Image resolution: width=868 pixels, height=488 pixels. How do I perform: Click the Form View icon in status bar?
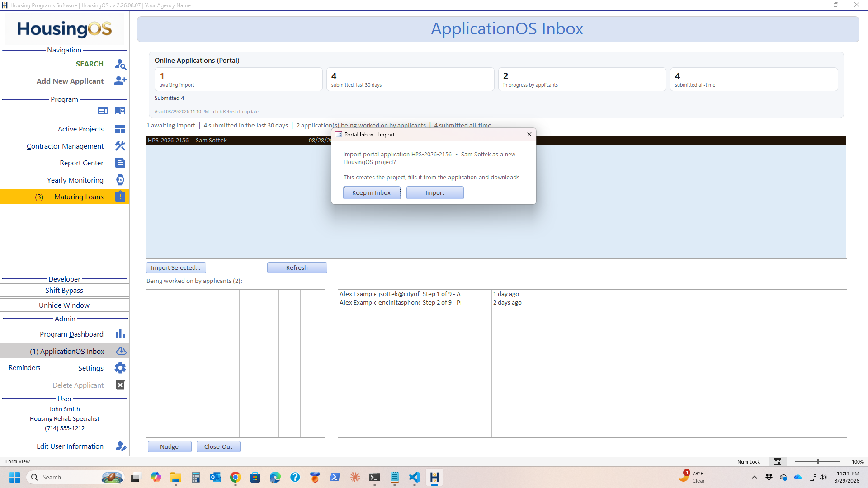pos(778,461)
